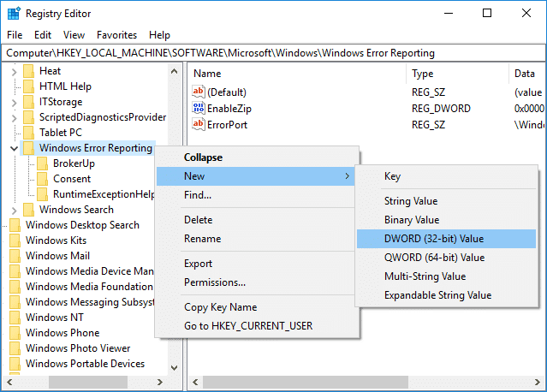Viewport: 547px width, 392px height.
Task: Select the Windows Media Device Man key
Action: point(89,271)
